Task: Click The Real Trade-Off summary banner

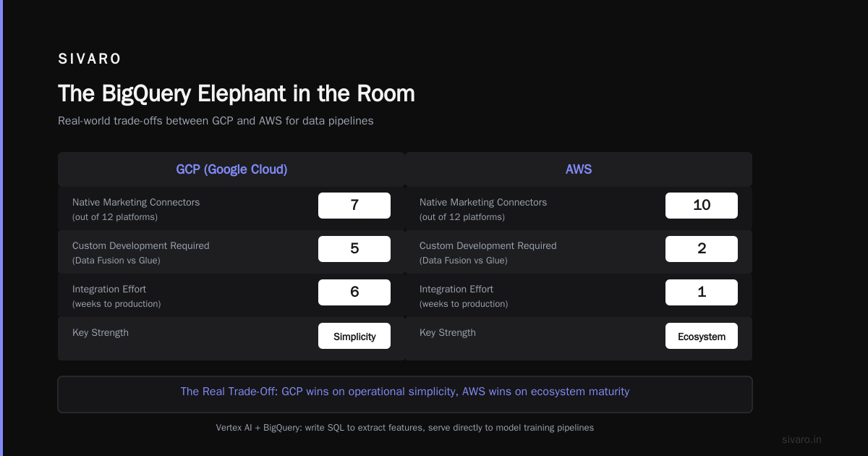Action: tap(405, 394)
